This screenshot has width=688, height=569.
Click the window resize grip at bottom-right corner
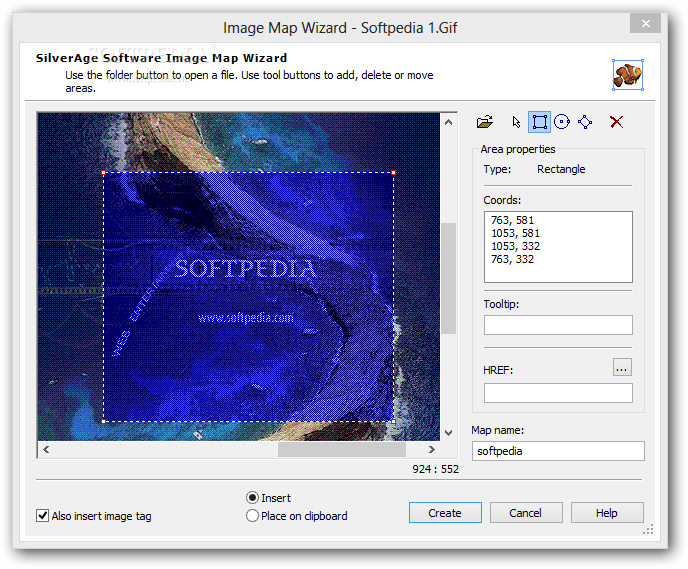pyautogui.click(x=648, y=530)
